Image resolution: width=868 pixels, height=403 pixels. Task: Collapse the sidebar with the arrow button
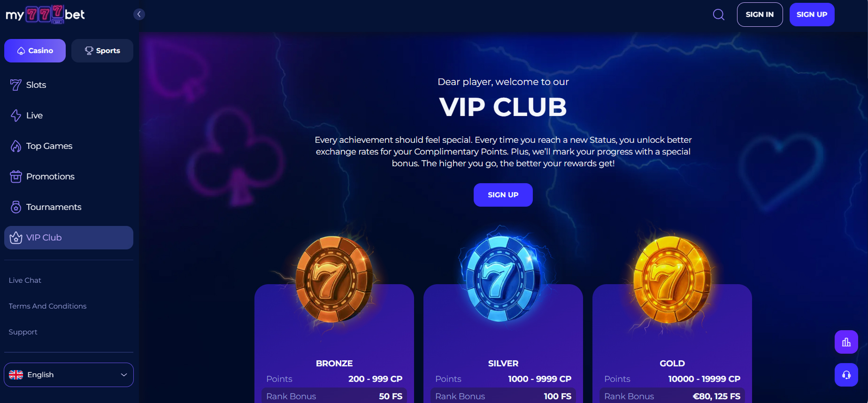coord(139,14)
